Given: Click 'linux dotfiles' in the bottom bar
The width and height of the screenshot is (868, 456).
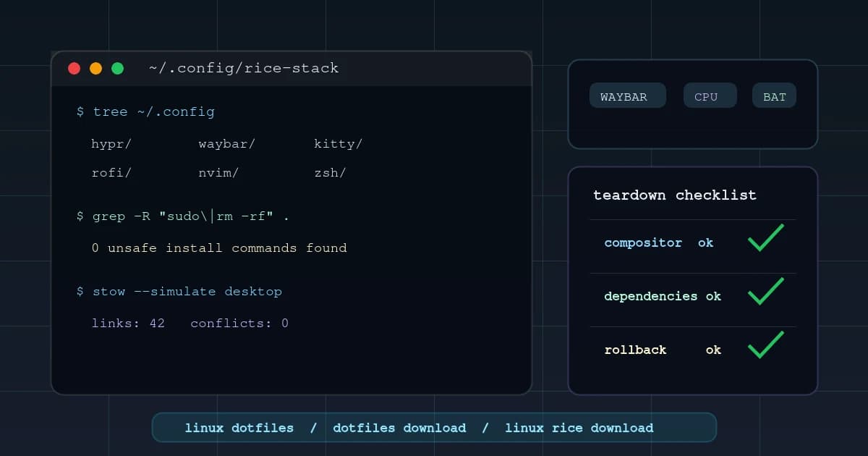Looking at the screenshot, I should click(239, 428).
